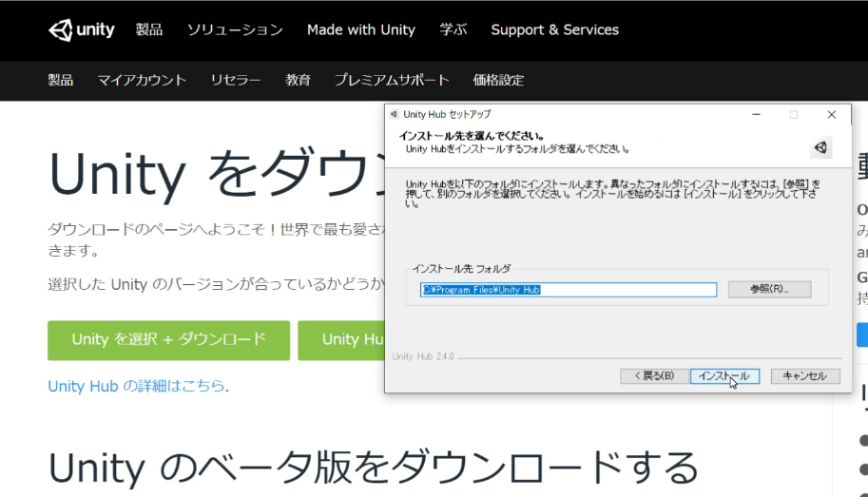The width and height of the screenshot is (868, 497).
Task: Select 製品 in the secondary nav bar
Action: (60, 80)
